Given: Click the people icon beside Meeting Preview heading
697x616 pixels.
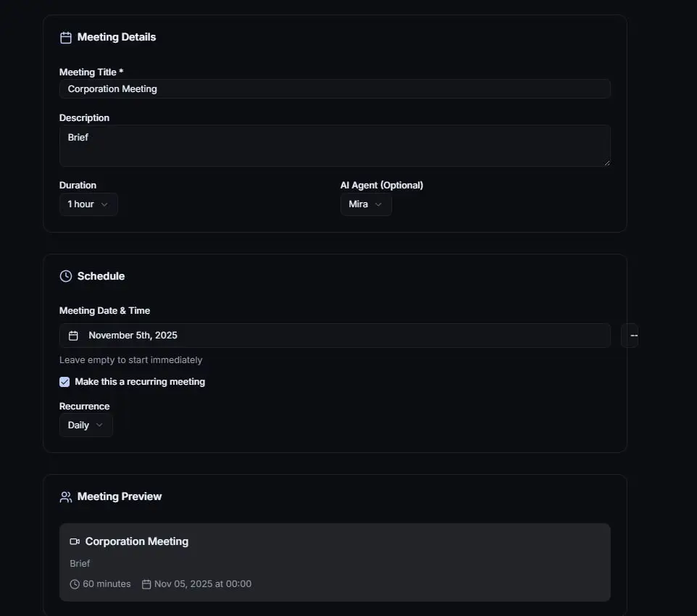Looking at the screenshot, I should point(66,497).
